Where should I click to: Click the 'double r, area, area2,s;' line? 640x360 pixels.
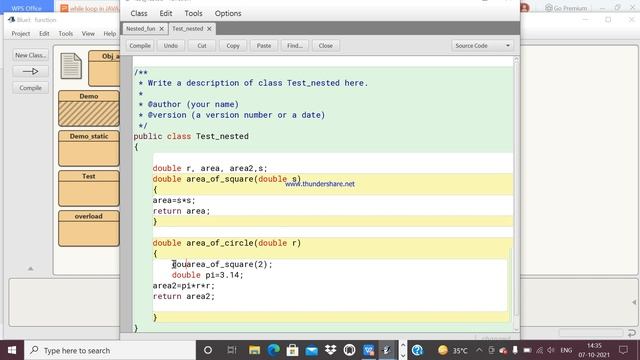[x=210, y=168]
